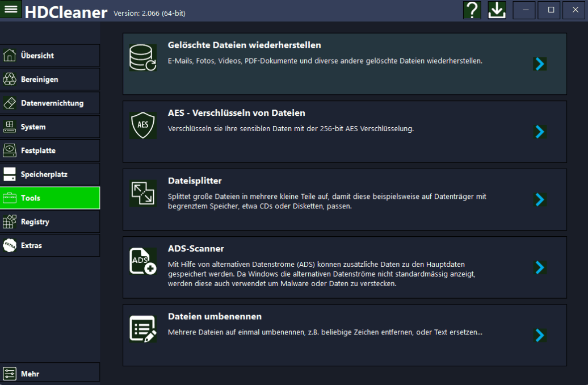
Task: Open the hamburger menu icon
Action: tap(11, 9)
